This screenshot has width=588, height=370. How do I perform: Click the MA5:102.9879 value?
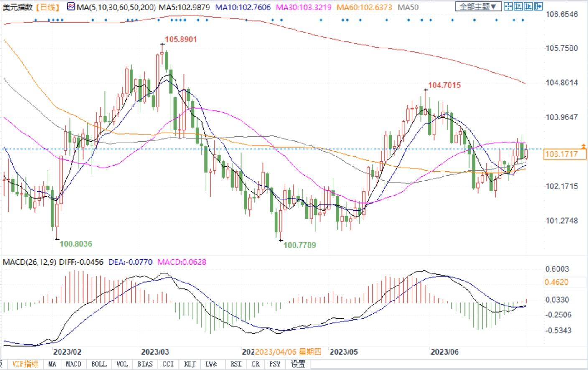click(x=184, y=7)
